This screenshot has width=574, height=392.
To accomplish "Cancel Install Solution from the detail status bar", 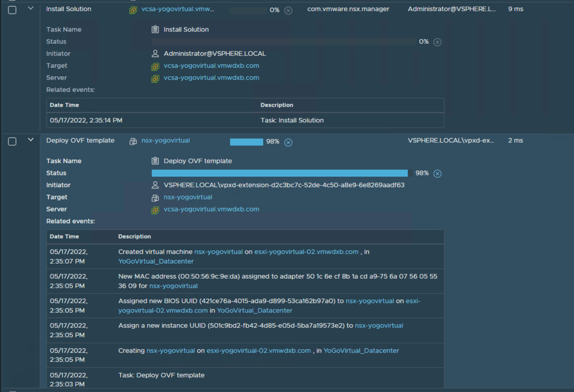I will [x=438, y=42].
